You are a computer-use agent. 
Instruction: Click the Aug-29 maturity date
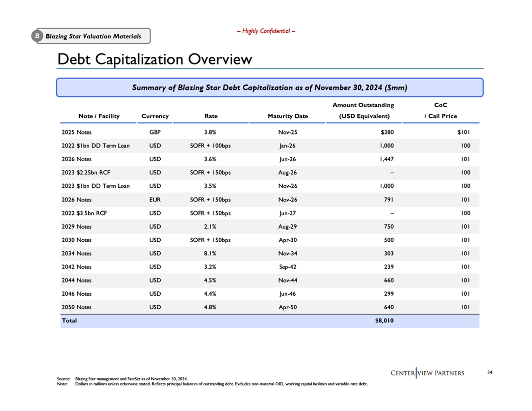288,227
